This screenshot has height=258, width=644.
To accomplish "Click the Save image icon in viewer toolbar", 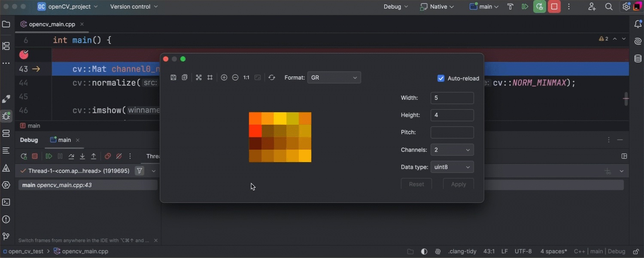I will [x=173, y=77].
